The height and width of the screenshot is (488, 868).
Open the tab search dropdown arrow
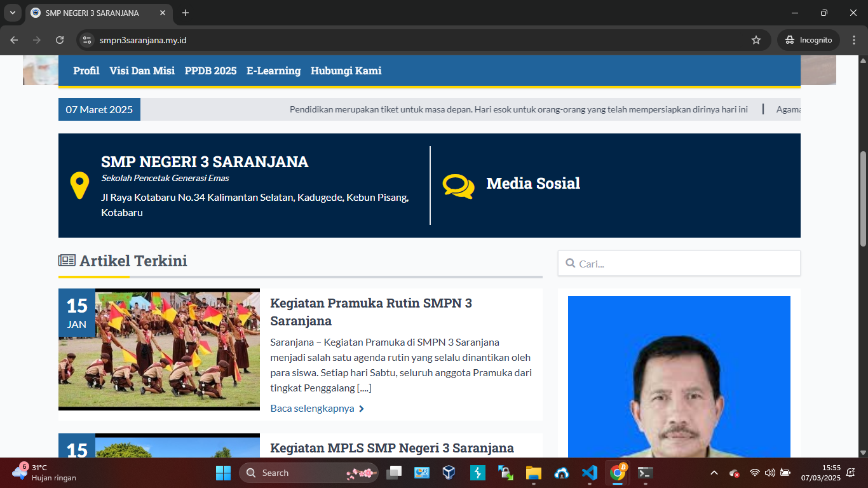click(x=13, y=13)
